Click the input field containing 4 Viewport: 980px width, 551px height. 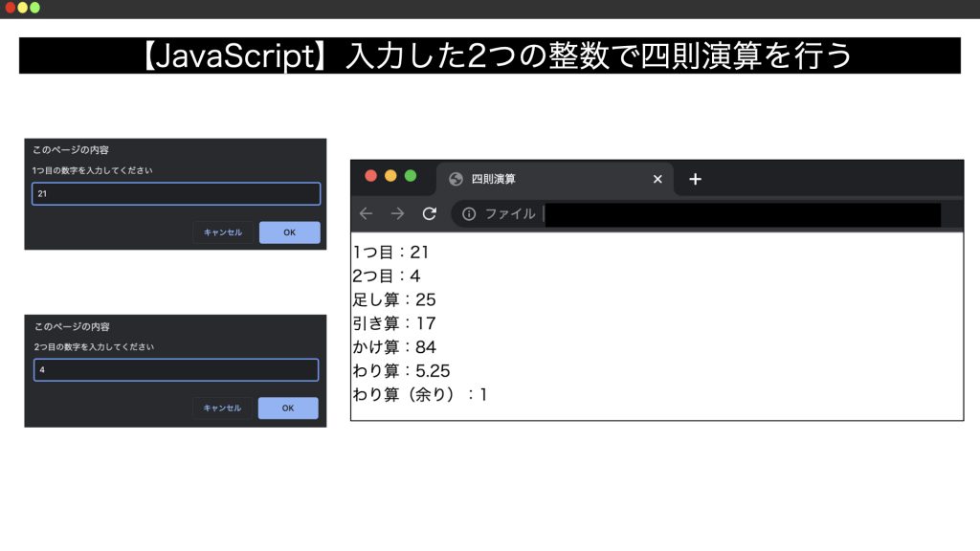coord(176,370)
